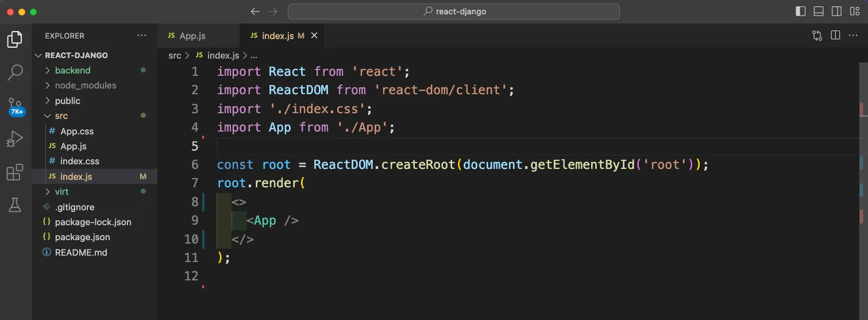
Task: Select index.js in the explorer tree
Action: (95, 176)
